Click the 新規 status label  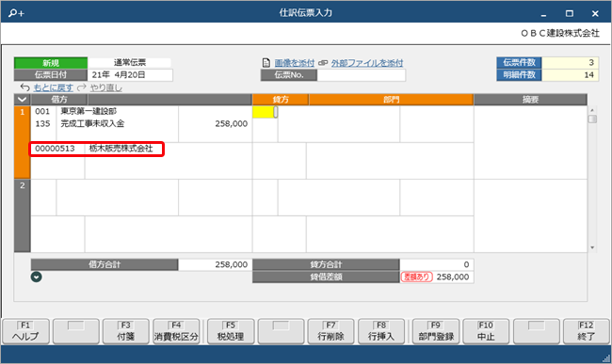[51, 63]
